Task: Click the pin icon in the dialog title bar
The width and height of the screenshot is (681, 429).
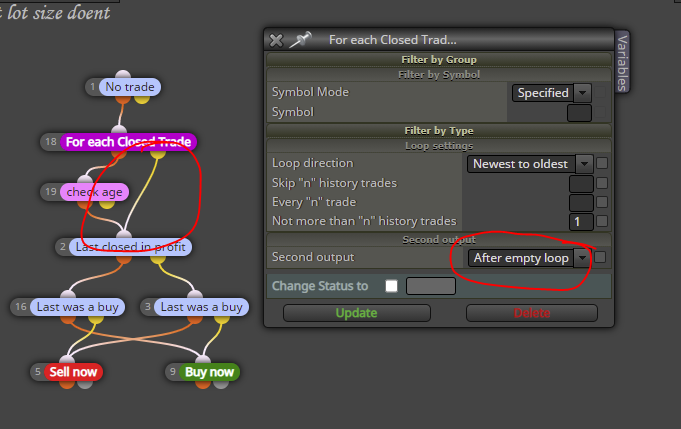Action: click(301, 40)
